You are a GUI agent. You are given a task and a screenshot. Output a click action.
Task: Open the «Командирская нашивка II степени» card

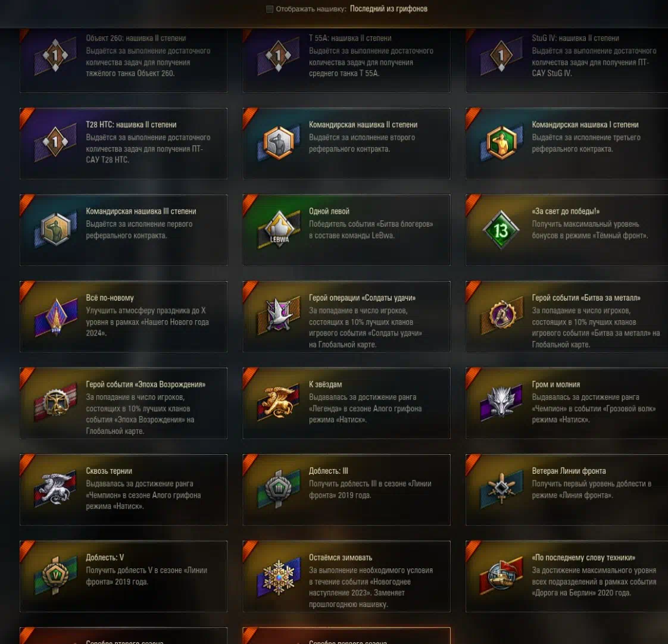[347, 143]
